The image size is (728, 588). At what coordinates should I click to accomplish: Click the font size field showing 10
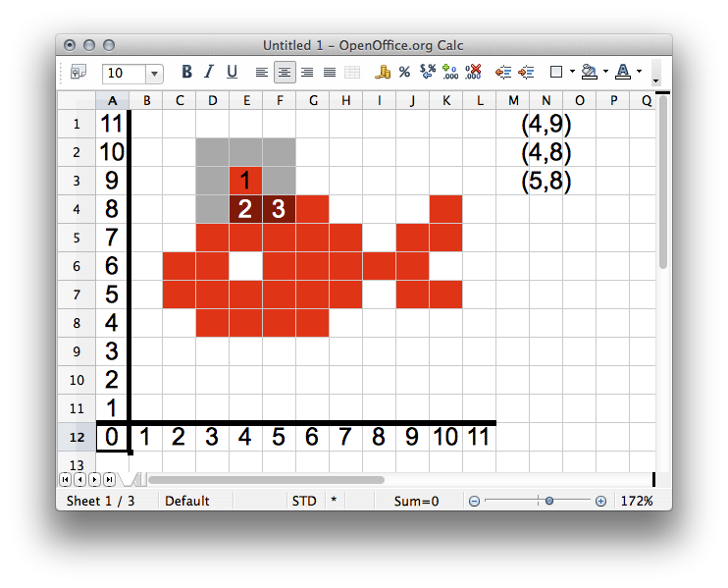[124, 74]
